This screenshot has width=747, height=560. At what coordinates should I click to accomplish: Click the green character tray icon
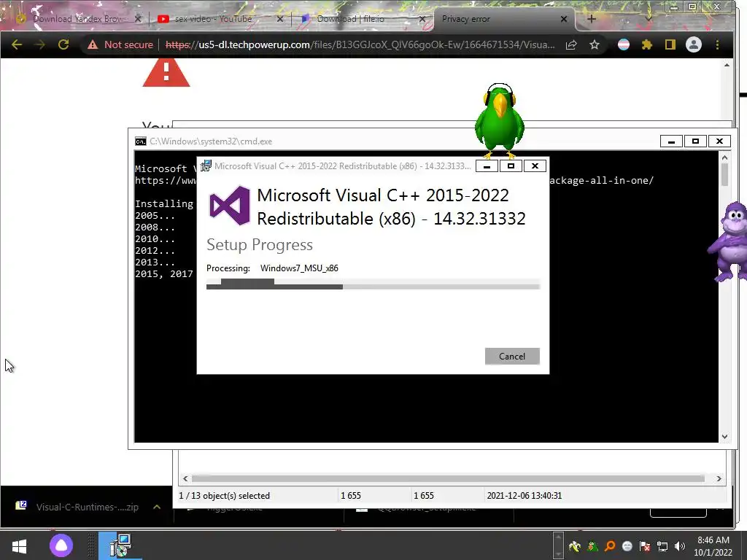[x=592, y=546]
